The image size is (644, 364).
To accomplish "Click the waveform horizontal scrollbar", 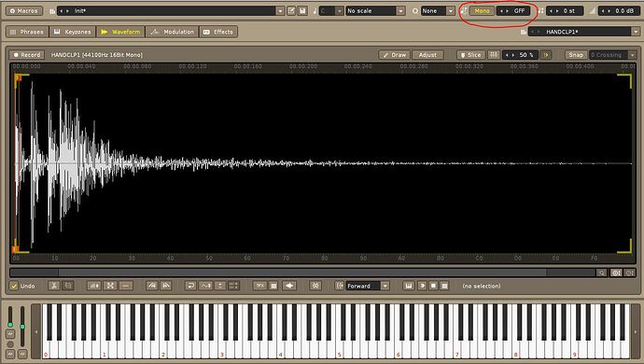I will (302, 273).
